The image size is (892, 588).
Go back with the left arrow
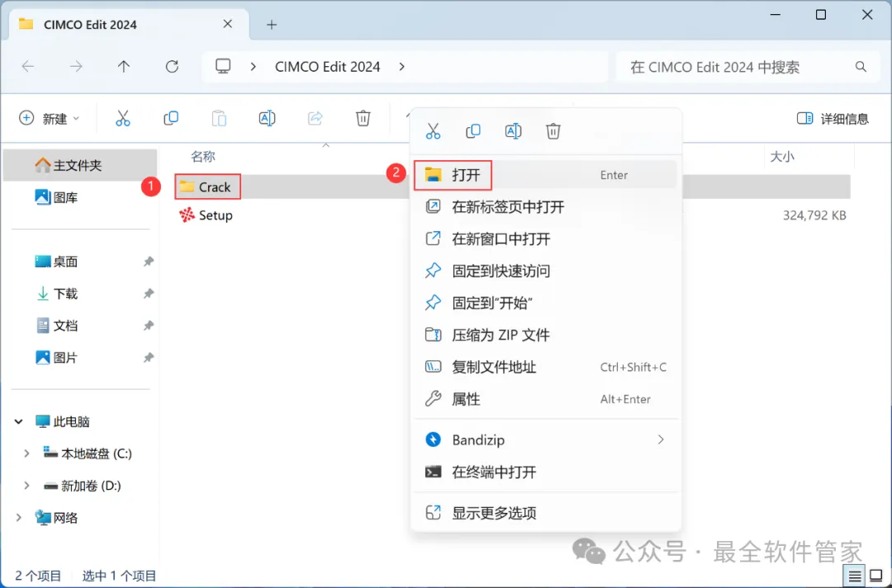point(28,67)
